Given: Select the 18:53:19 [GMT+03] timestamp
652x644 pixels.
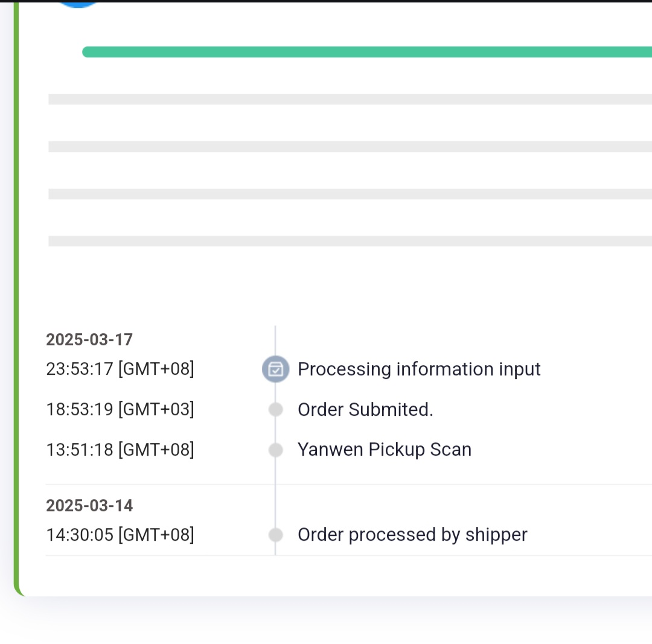Looking at the screenshot, I should (120, 410).
